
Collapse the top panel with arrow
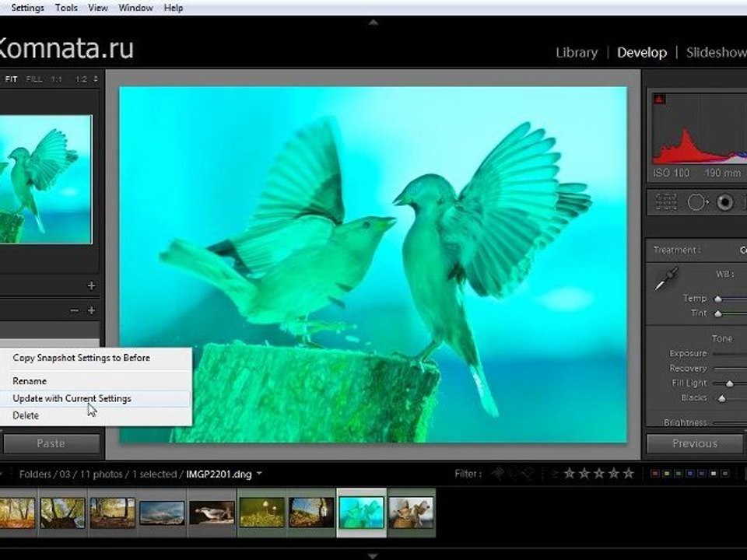pyautogui.click(x=373, y=22)
